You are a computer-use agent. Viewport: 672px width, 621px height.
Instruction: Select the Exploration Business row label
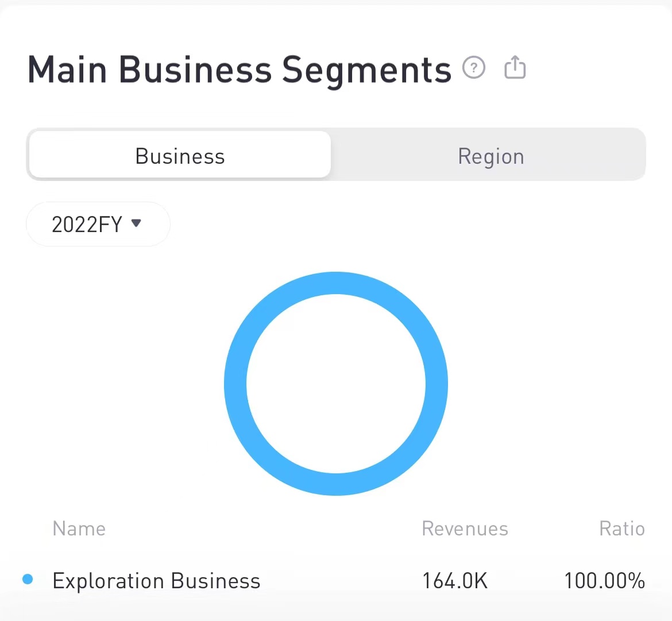tap(156, 581)
